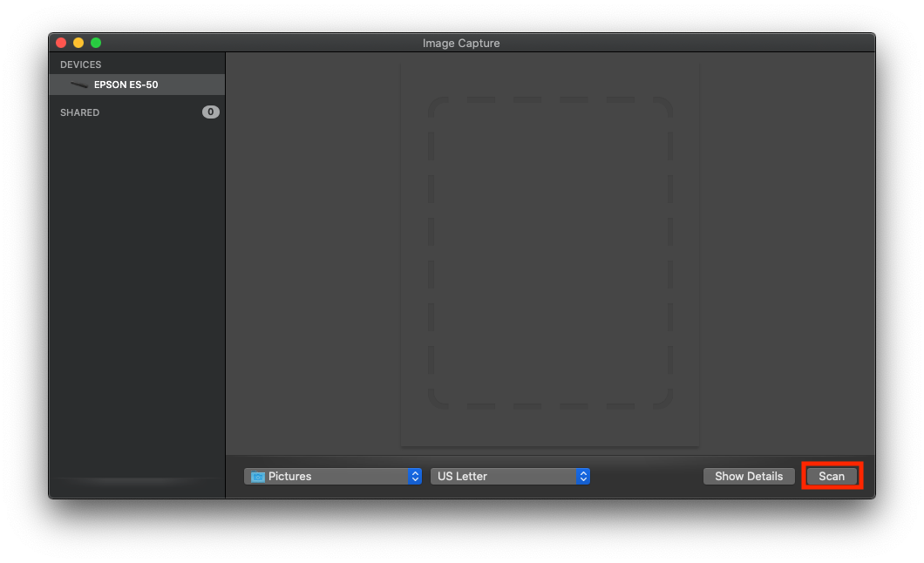Click the shared devices count badge

click(x=211, y=112)
